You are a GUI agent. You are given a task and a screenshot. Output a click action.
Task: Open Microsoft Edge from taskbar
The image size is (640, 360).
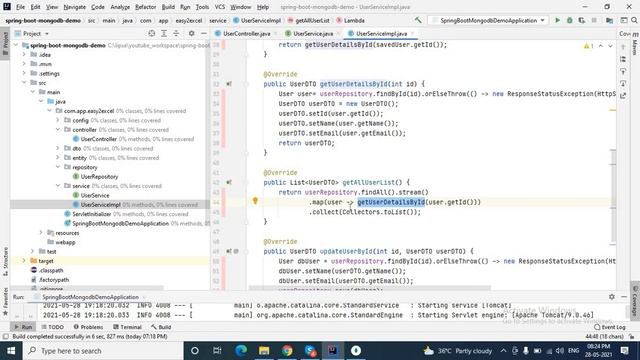click(241, 351)
